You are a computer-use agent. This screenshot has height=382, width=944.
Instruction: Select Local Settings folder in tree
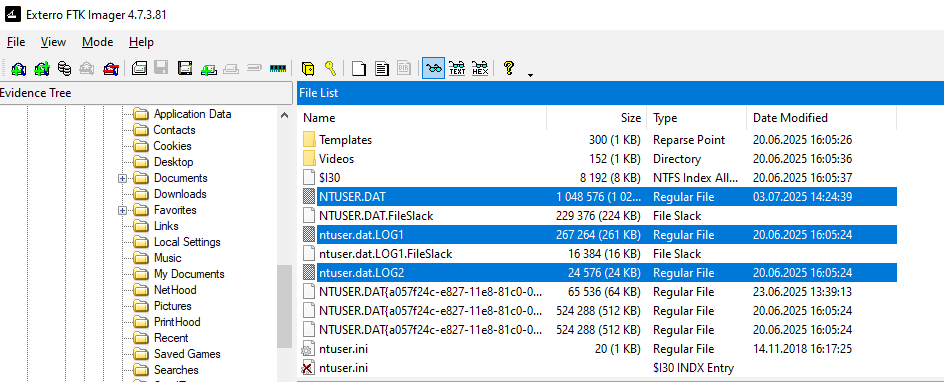click(187, 242)
